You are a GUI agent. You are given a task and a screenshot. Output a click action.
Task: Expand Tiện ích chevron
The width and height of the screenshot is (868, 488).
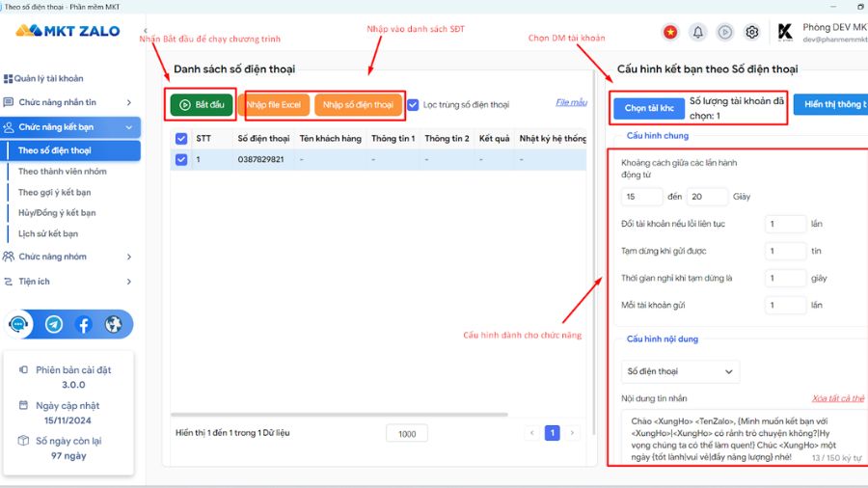point(129,282)
